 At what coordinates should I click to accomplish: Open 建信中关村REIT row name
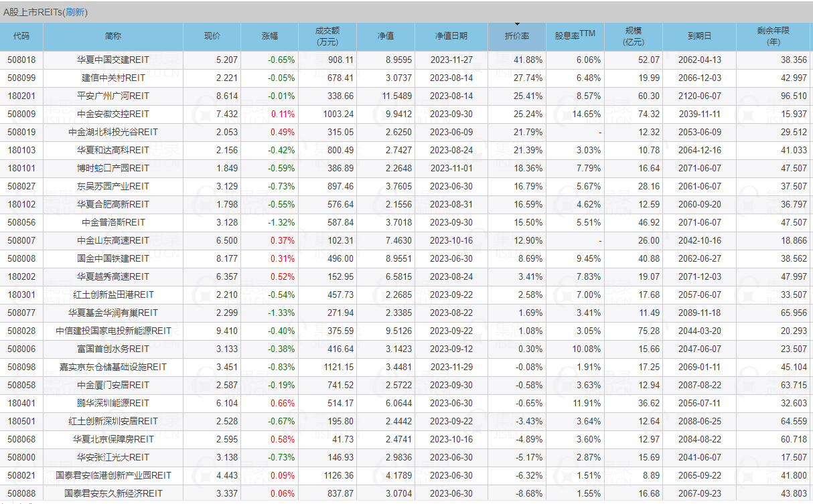113,78
